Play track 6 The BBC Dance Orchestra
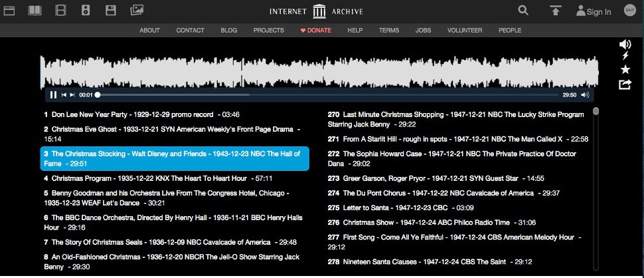 (x=175, y=223)
